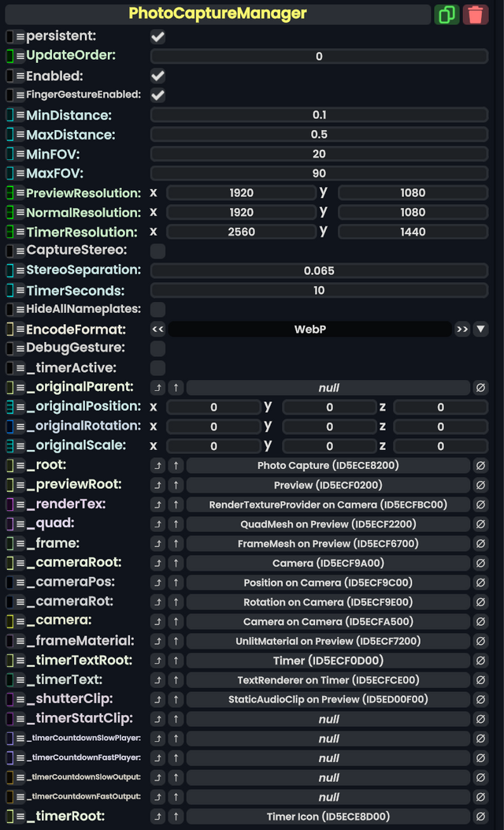
Task: Toggle the persistent checkbox
Action: tap(156, 36)
